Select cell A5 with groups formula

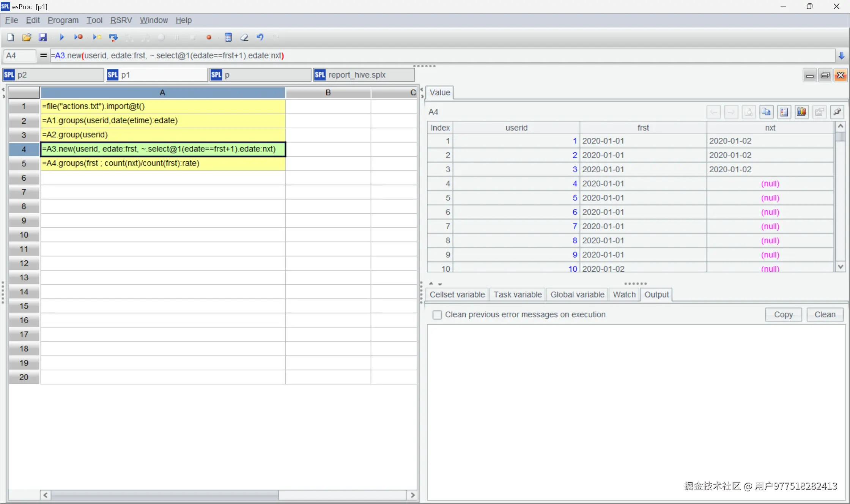click(x=163, y=163)
